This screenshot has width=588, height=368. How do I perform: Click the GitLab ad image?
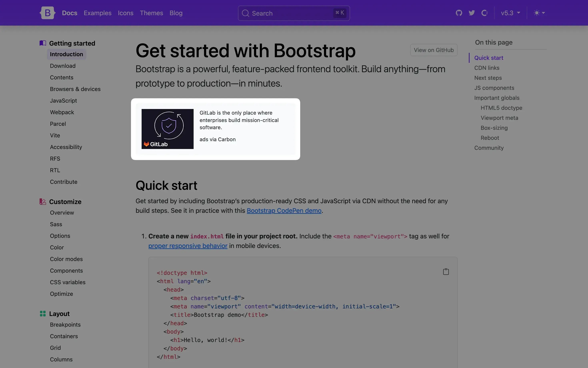coord(167,129)
